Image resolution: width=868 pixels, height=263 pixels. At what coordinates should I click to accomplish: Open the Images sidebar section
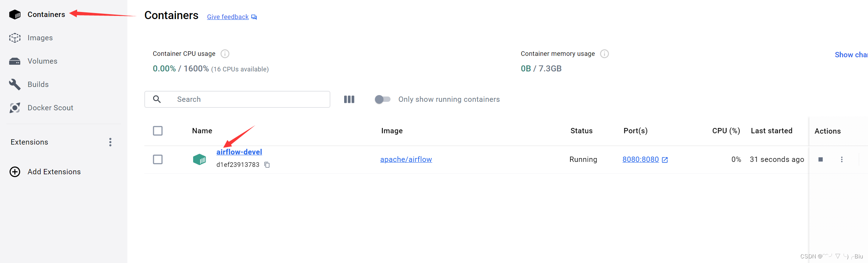click(40, 38)
